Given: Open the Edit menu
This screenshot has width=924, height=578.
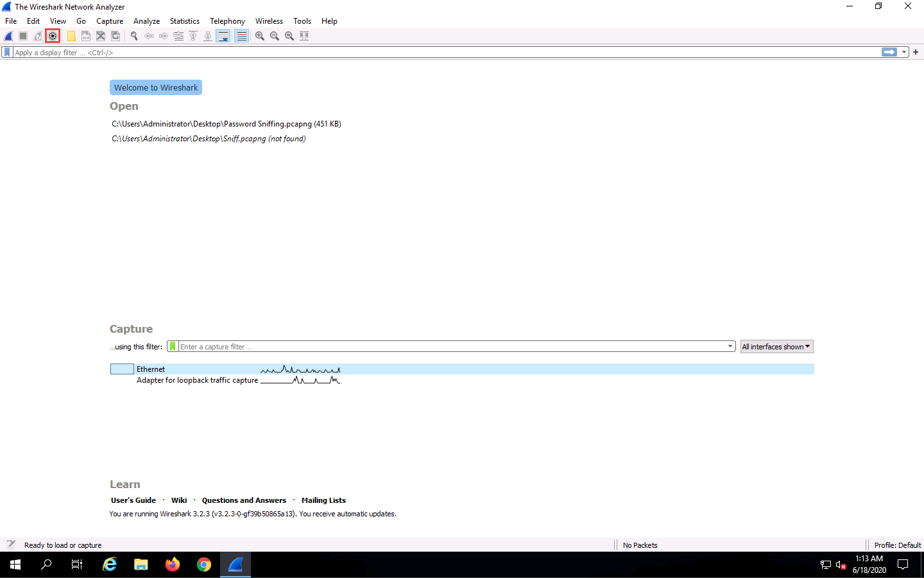Looking at the screenshot, I should point(33,21).
